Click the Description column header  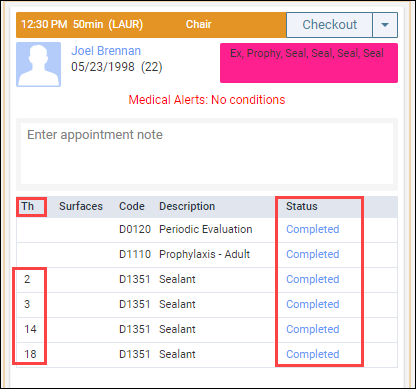tap(187, 206)
